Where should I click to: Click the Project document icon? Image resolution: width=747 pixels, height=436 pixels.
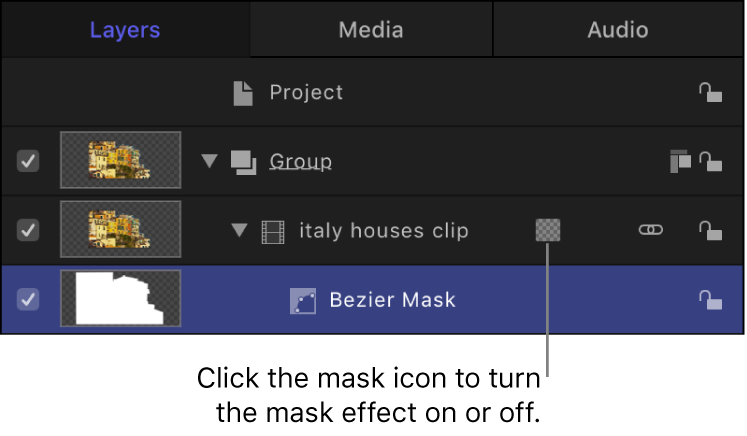243,93
